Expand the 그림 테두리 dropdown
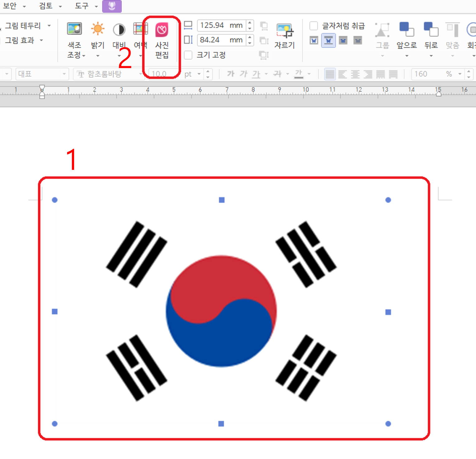The width and height of the screenshot is (476, 459). pos(49,26)
